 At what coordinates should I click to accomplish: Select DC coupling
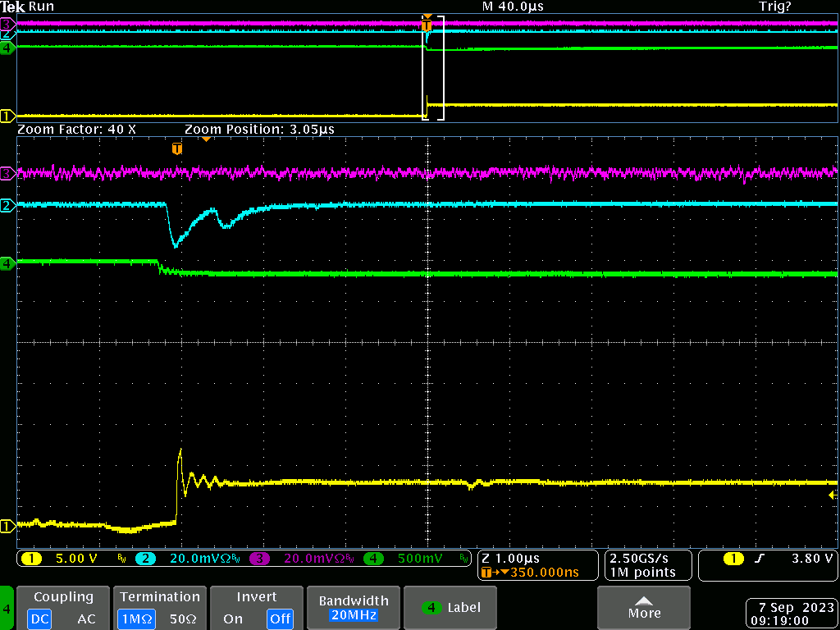(39, 619)
